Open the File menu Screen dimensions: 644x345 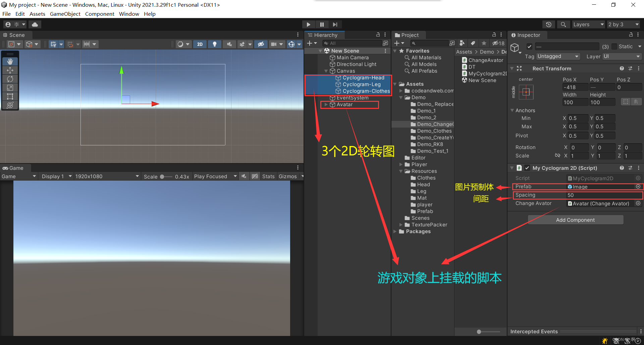6,14
